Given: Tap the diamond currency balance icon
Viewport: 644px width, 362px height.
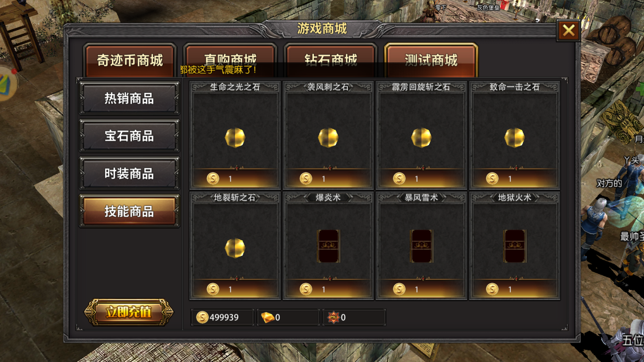Looking at the screenshot, I should pos(267,317).
